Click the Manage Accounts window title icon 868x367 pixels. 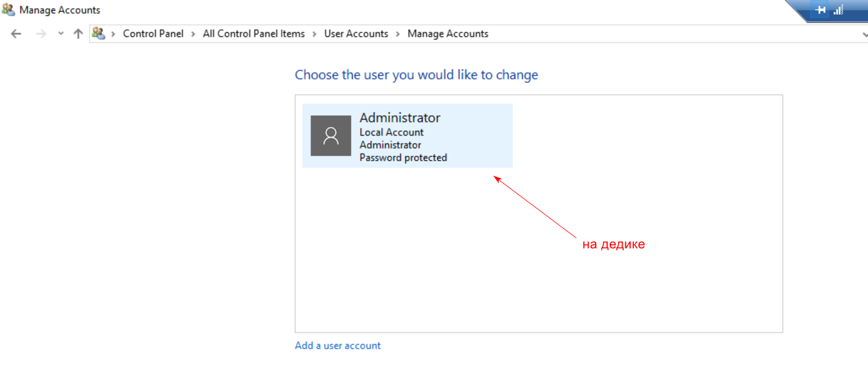[8, 10]
